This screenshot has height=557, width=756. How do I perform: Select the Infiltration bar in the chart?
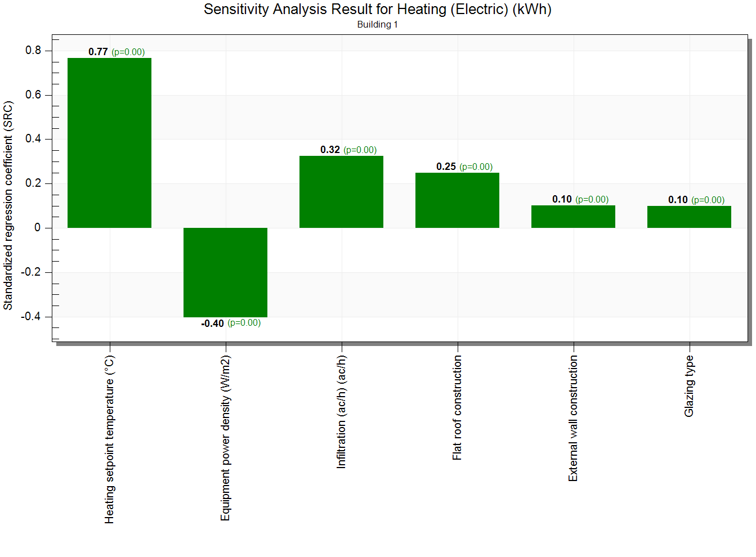[x=341, y=192]
